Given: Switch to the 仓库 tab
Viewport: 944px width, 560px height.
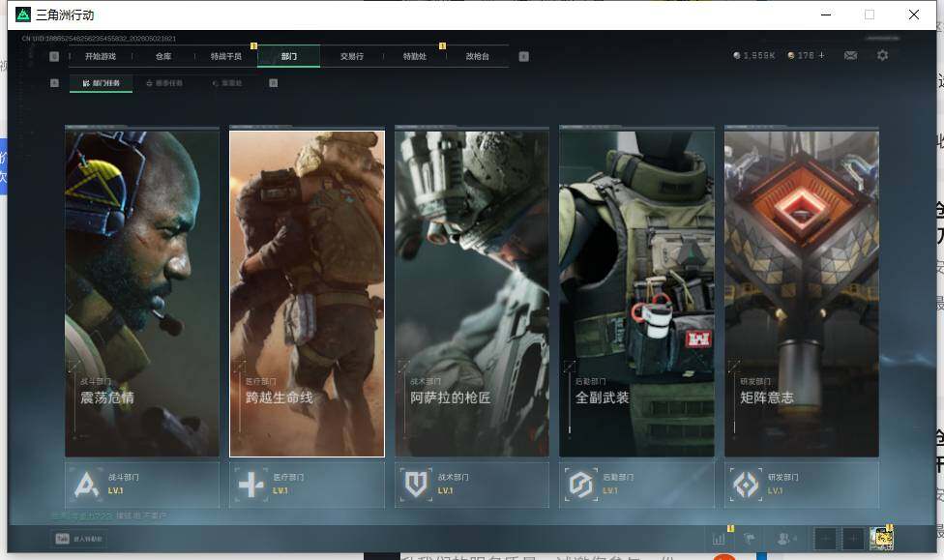Looking at the screenshot, I should 163,56.
